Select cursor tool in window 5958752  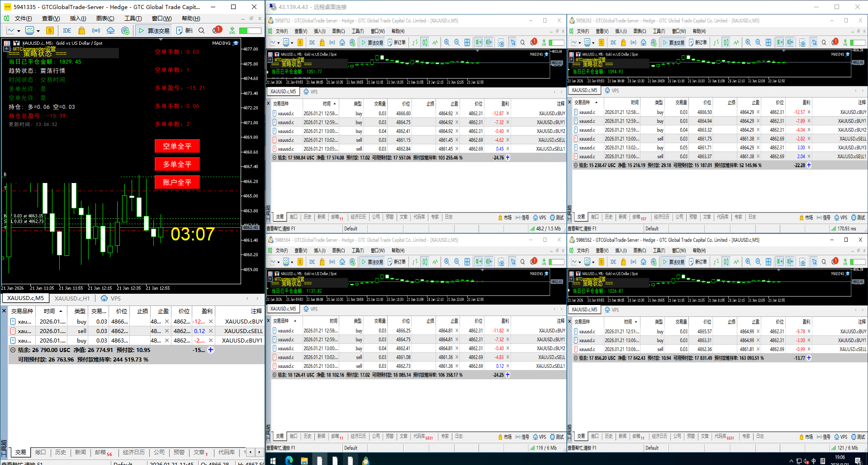(513, 42)
